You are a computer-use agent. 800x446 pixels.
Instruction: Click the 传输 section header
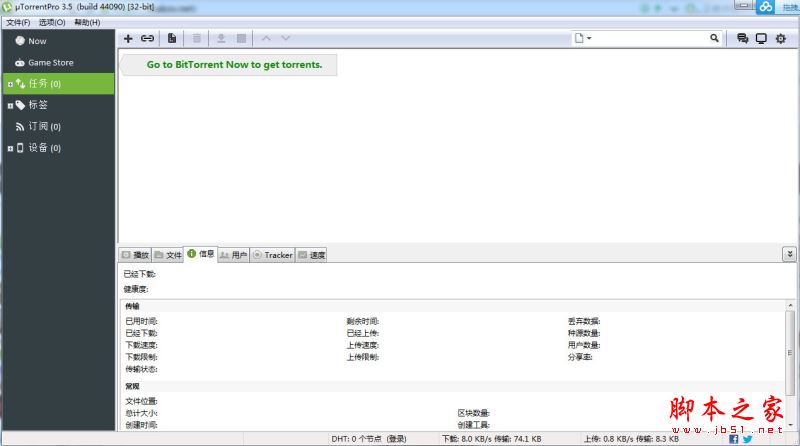pyautogui.click(x=132, y=306)
